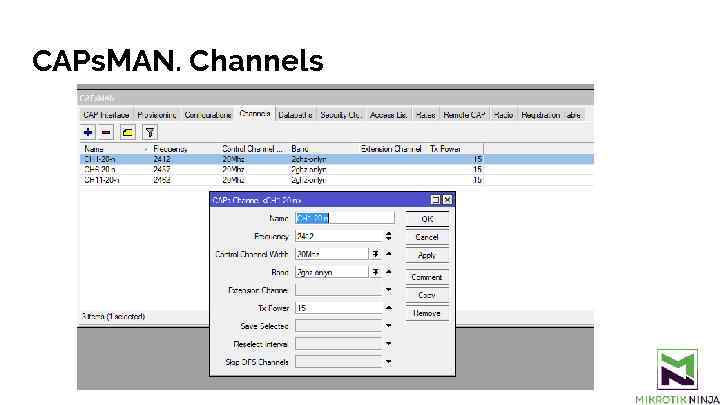Click the Remove button
The height and width of the screenshot is (405, 720).
[427, 313]
